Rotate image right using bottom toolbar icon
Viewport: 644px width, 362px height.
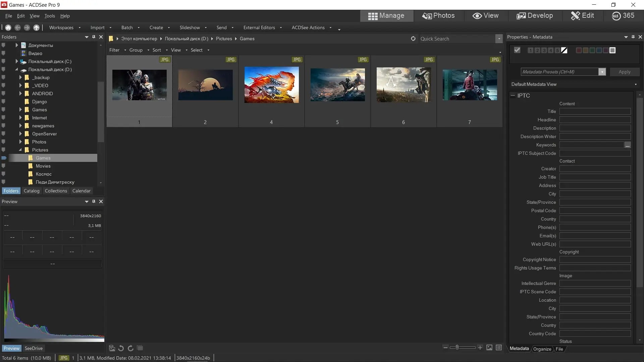(130, 348)
